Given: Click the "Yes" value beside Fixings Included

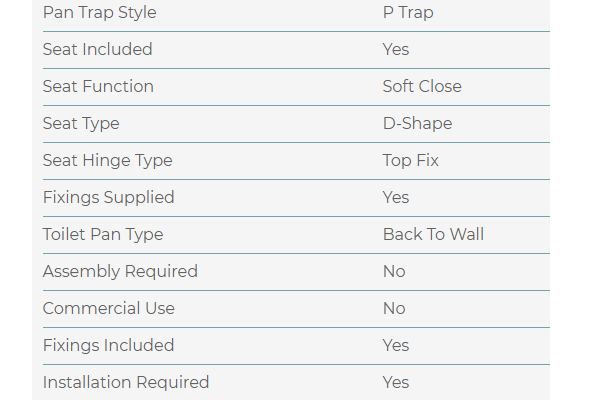Looking at the screenshot, I should (x=396, y=345).
